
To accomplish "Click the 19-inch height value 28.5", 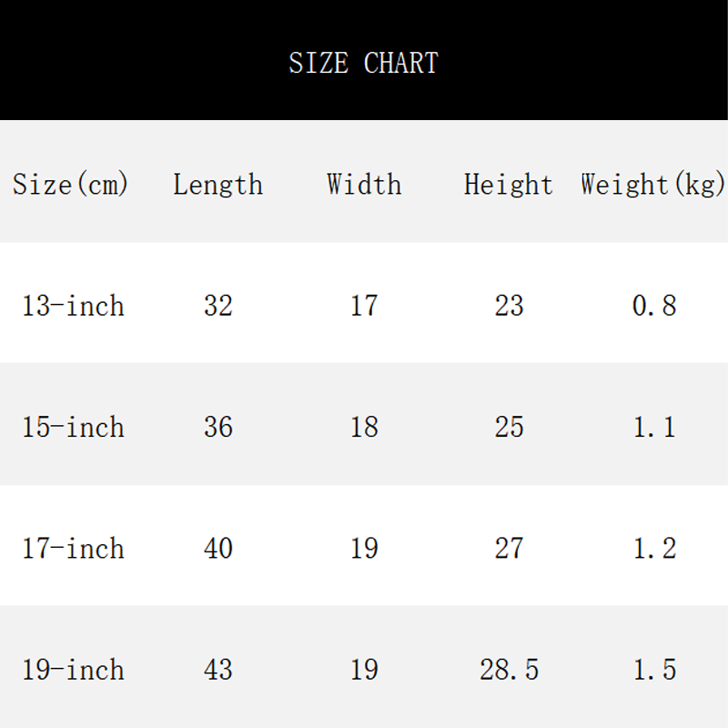I will point(509,671).
